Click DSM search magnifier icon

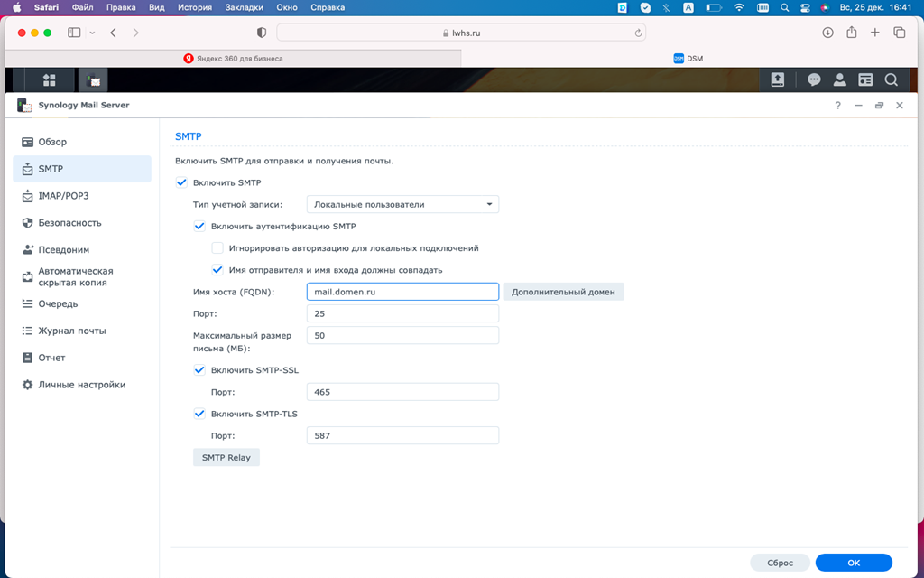[x=891, y=79]
